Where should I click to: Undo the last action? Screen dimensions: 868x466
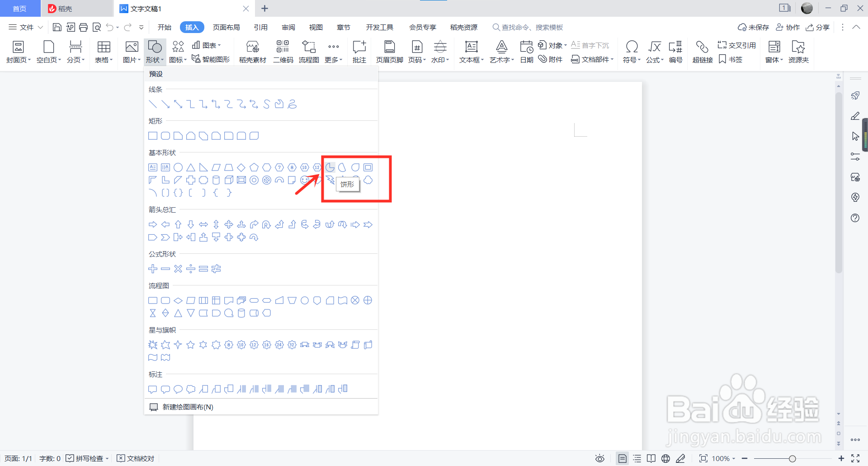point(109,28)
